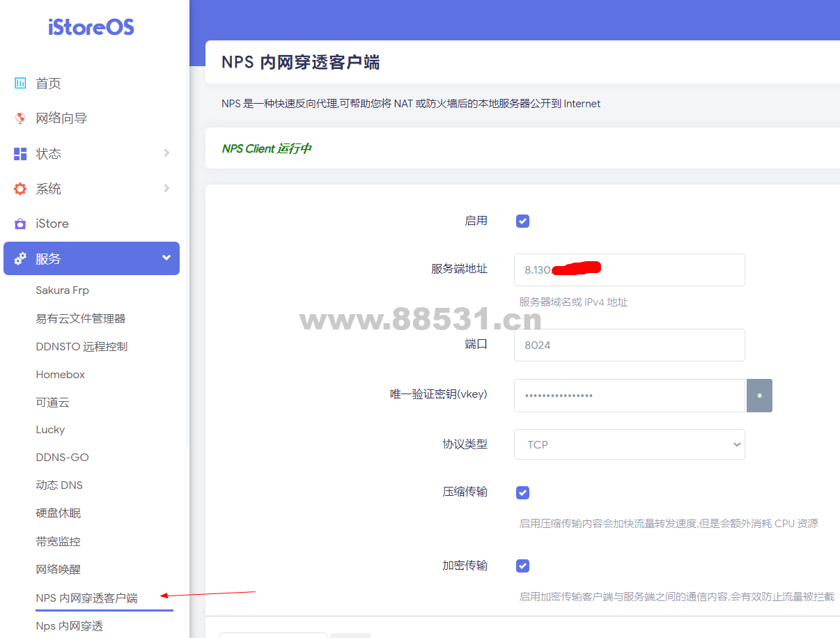Viewport: 840px width, 638px height.
Task: Click the 唯一验证密钥(vkey) field label
Action: click(x=439, y=394)
